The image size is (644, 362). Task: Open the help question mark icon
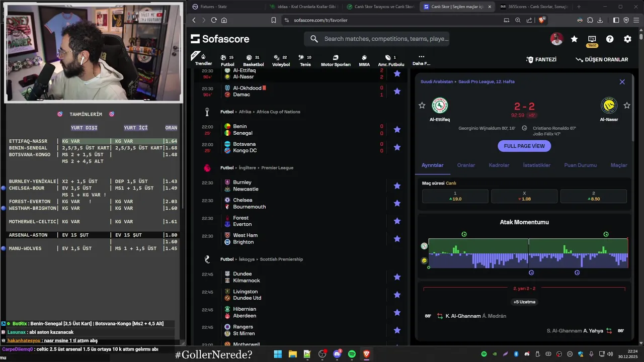pyautogui.click(x=610, y=39)
